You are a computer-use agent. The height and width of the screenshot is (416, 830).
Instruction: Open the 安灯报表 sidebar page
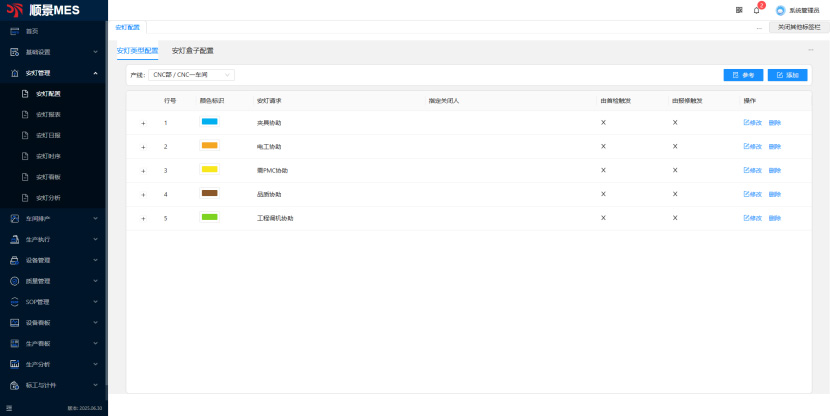(48, 115)
